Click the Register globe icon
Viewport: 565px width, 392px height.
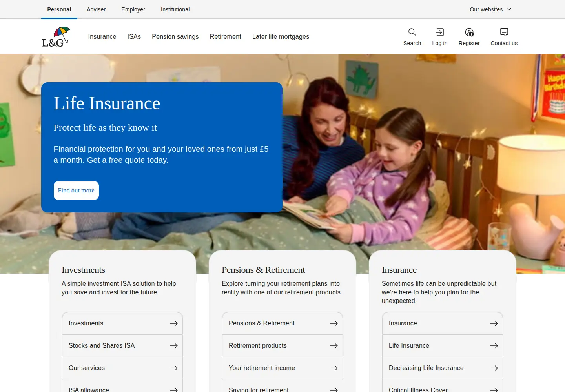pyautogui.click(x=469, y=32)
